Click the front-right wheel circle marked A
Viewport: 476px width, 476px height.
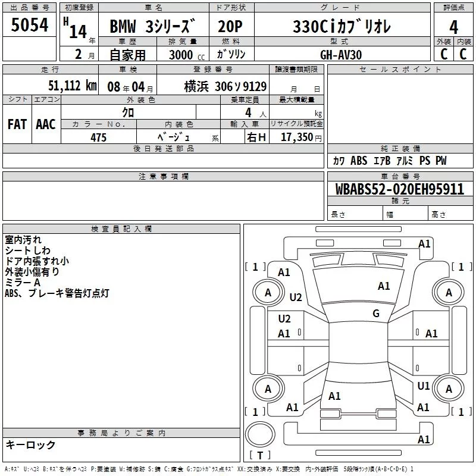coord(449,292)
